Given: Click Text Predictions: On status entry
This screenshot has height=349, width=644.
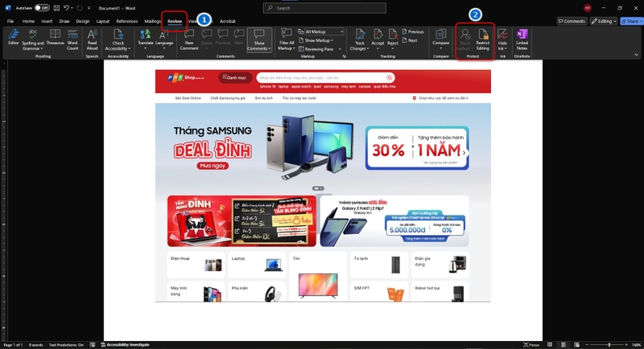Looking at the screenshot, I should (66, 345).
